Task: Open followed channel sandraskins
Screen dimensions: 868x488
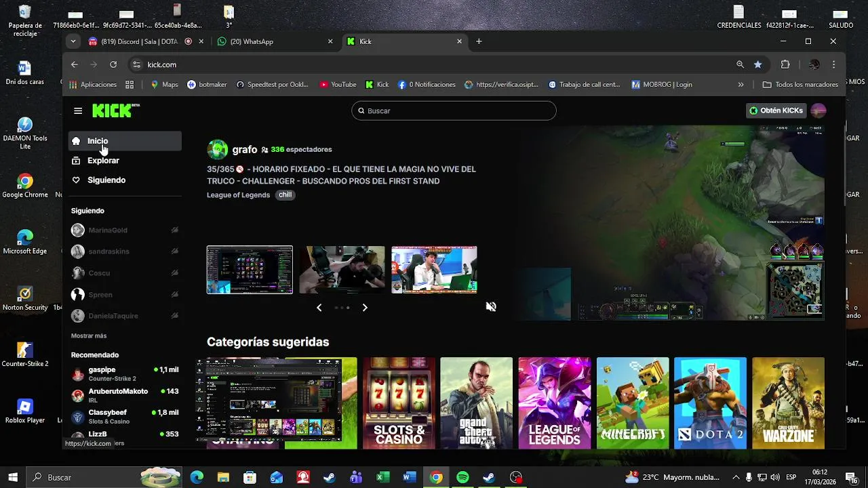Action: coord(125,251)
